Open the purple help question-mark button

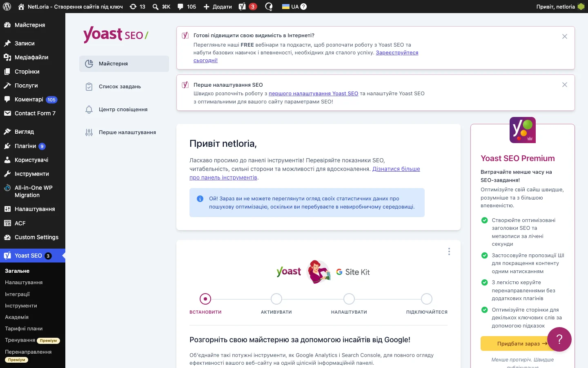(559, 339)
